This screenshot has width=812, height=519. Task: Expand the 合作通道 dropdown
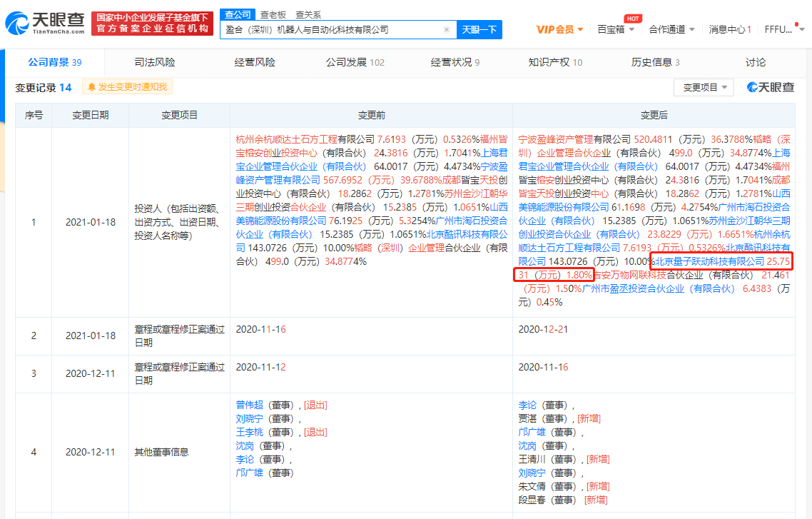click(671, 29)
